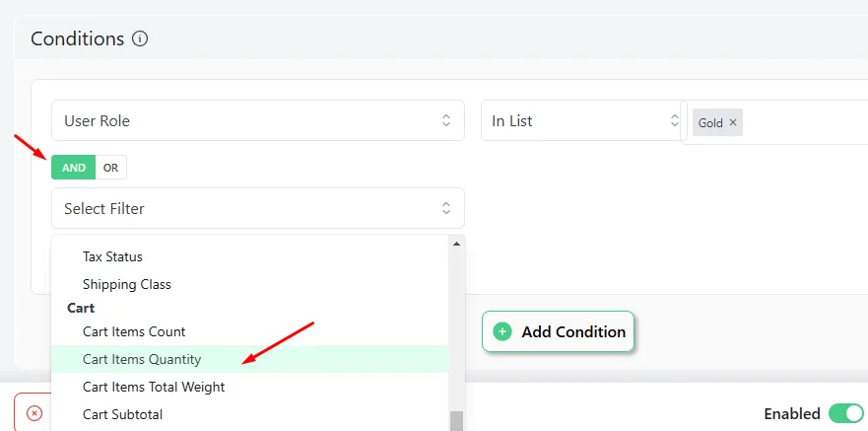Click the filter list scrollbar thumb

click(x=457, y=421)
